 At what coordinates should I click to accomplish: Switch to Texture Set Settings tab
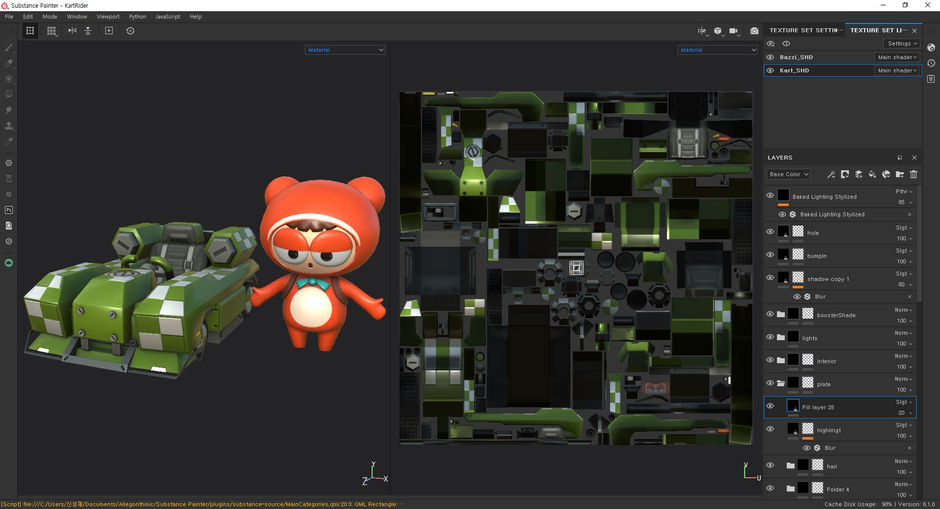pyautogui.click(x=804, y=31)
